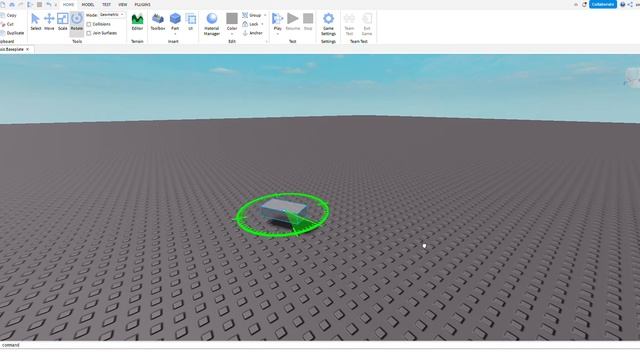
Task: Click the Color swatch in Edit group
Action: [232, 18]
